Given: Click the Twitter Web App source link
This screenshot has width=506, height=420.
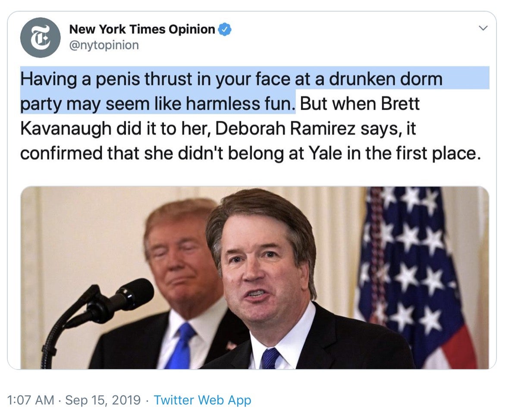Looking at the screenshot, I should [202, 400].
